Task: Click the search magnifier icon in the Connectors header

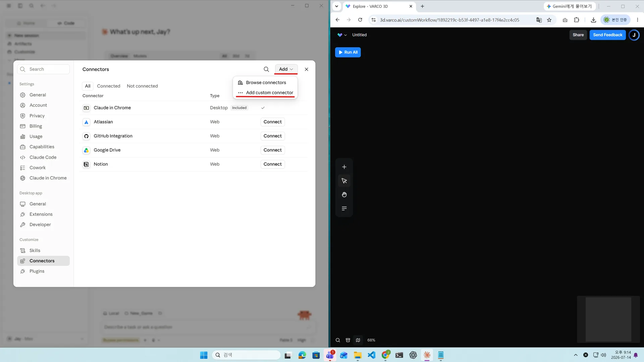Action: pyautogui.click(x=266, y=69)
